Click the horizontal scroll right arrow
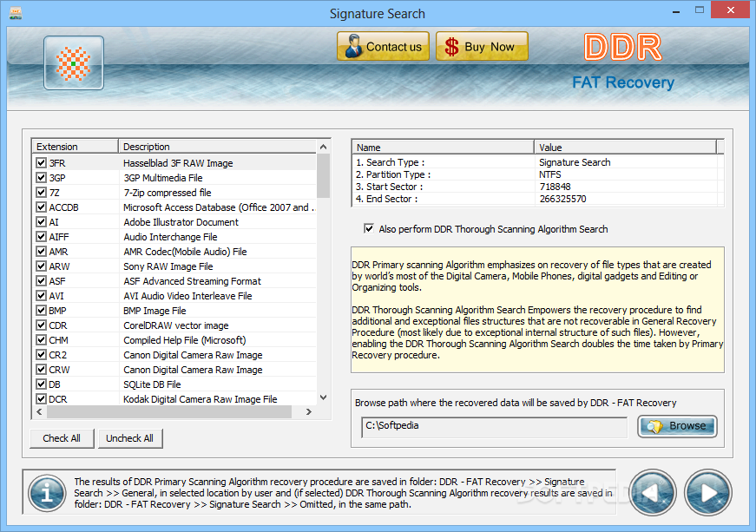 (x=309, y=411)
